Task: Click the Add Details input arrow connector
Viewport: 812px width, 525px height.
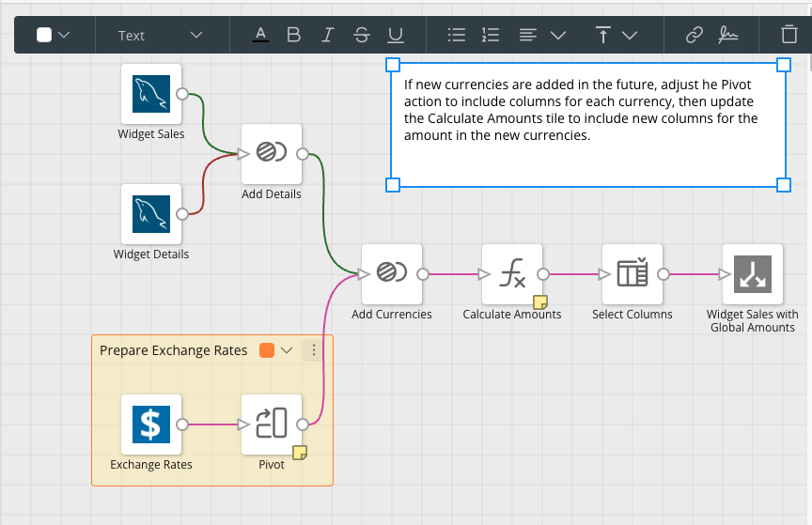Action: click(x=243, y=154)
